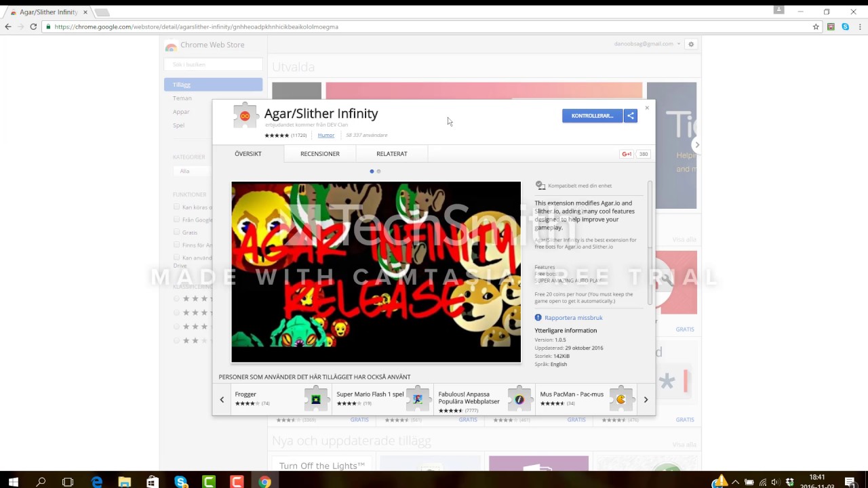Screen dimensions: 868x488
Task: Reload the page
Action: click(x=33, y=26)
